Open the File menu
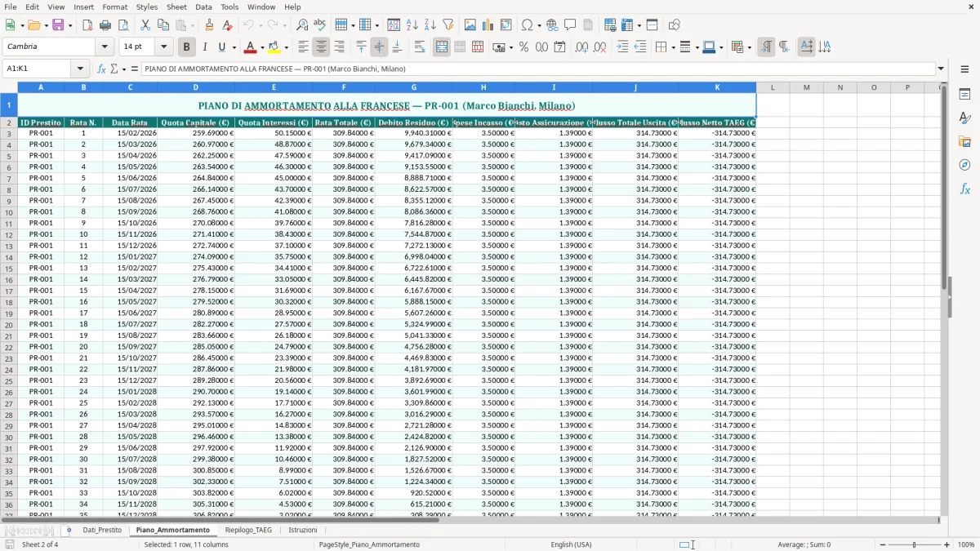 pyautogui.click(x=11, y=7)
